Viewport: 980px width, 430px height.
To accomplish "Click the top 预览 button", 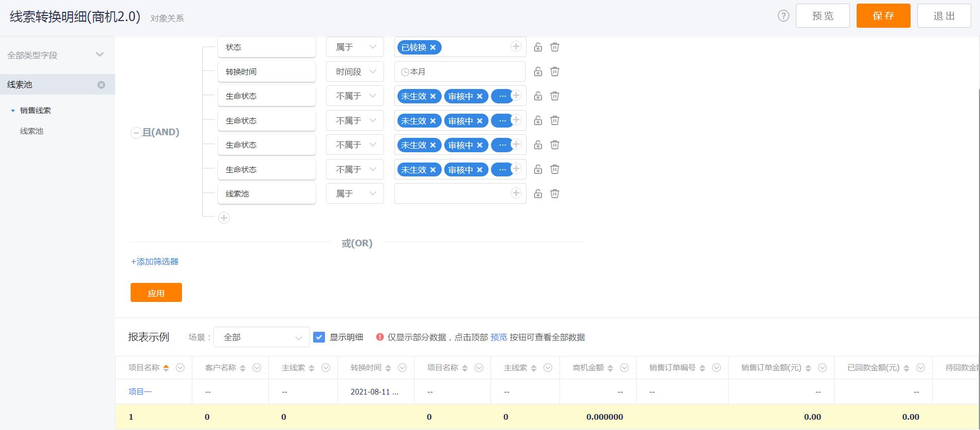I will point(823,16).
